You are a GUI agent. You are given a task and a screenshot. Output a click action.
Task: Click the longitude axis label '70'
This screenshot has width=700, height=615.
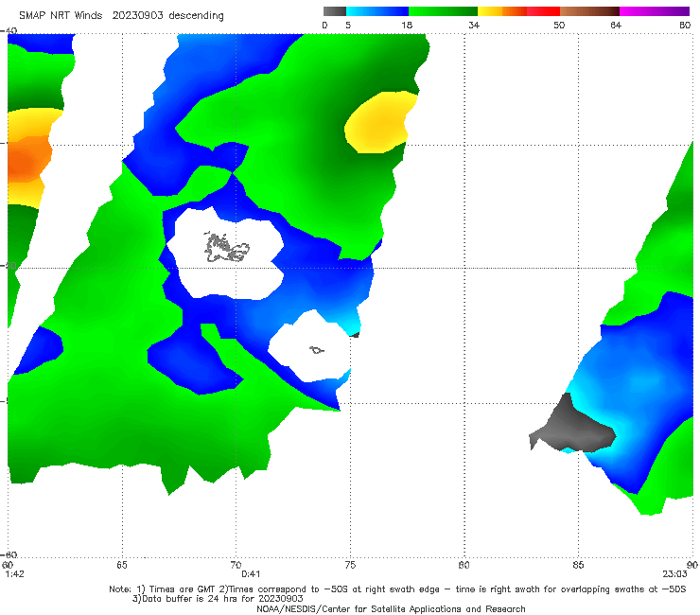tap(236, 565)
